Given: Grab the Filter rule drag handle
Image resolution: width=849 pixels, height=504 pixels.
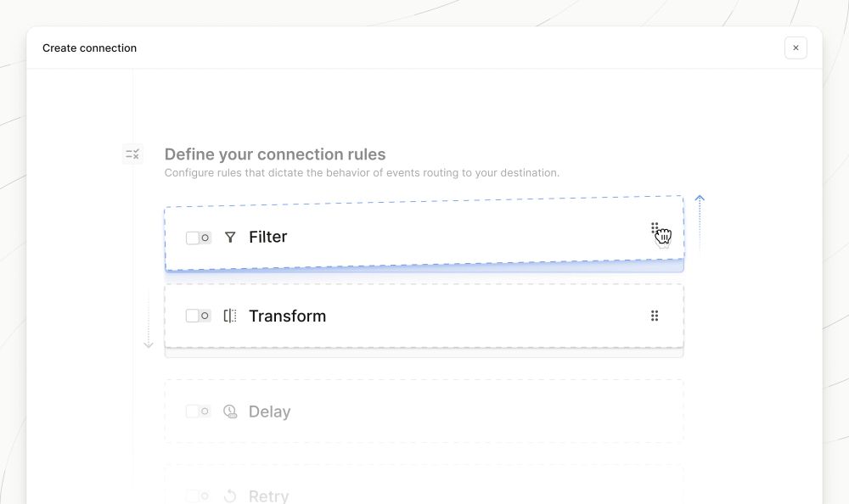Looking at the screenshot, I should pyautogui.click(x=655, y=228).
